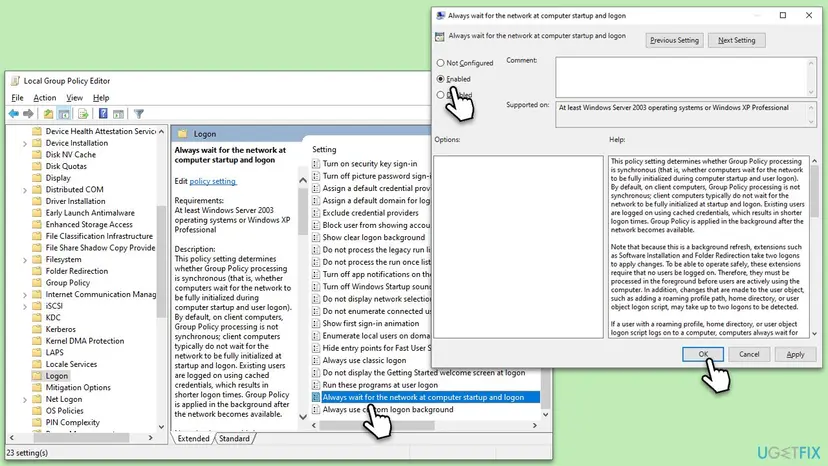Select the Locale Services tree item
The image size is (828, 466).
coord(71,364)
